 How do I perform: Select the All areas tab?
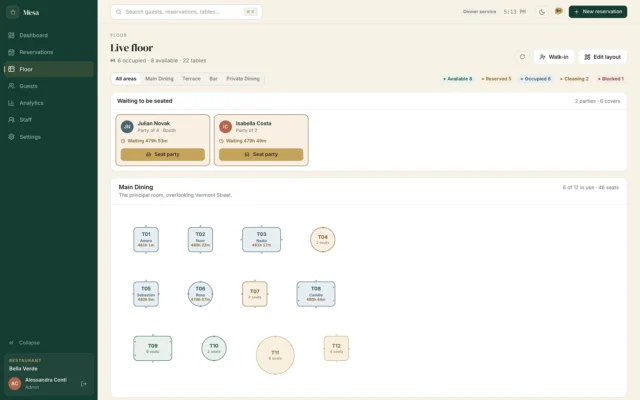click(126, 79)
